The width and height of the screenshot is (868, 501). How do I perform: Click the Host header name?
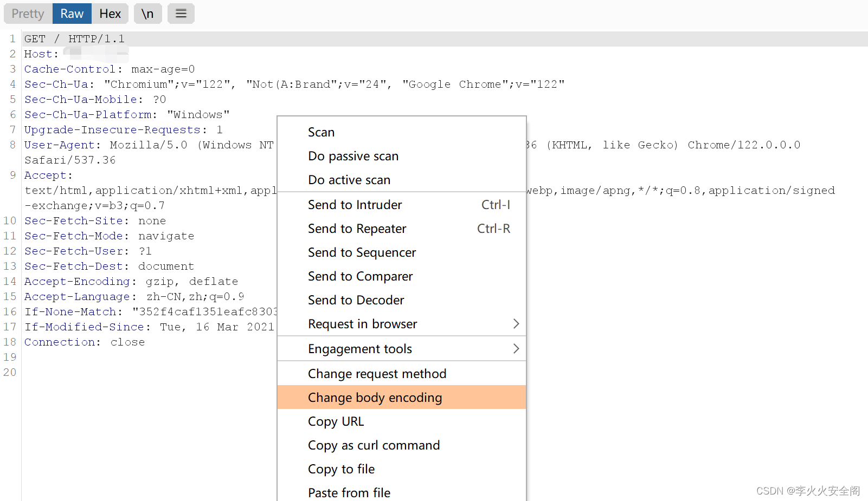(38, 54)
